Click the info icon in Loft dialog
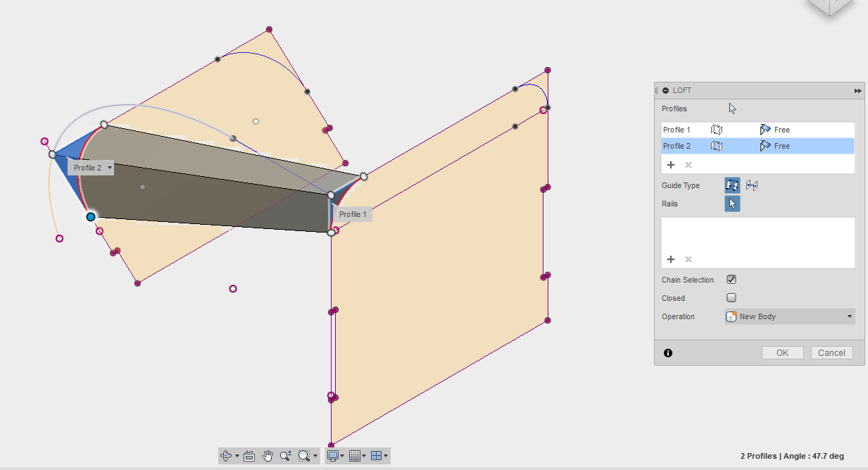The width and height of the screenshot is (868, 470). 668,353
